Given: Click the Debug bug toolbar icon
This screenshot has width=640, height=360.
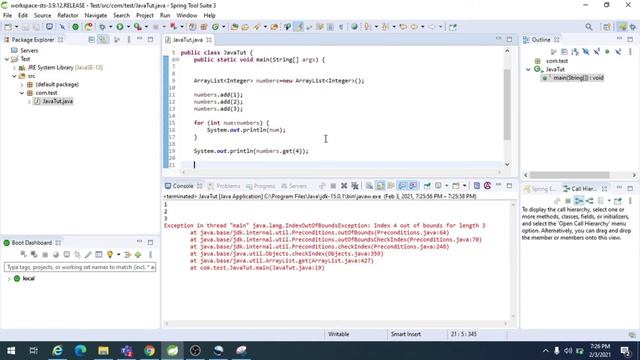Looking at the screenshot, I should pyautogui.click(x=102, y=27).
